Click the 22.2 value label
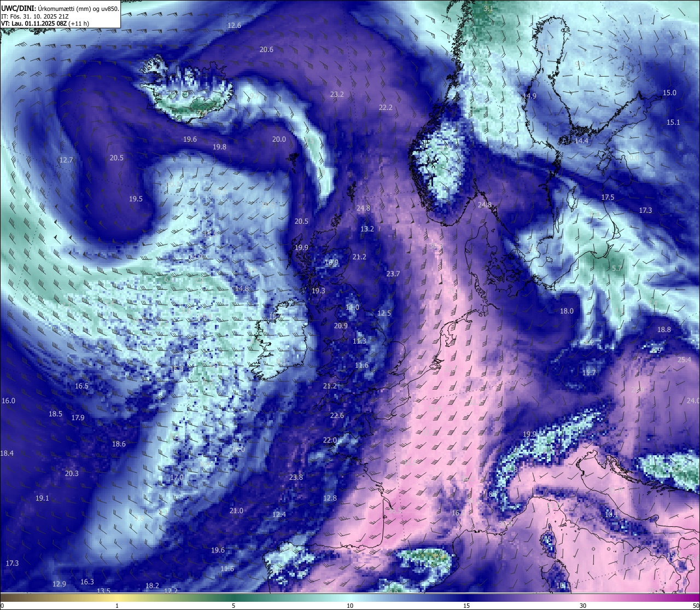700x610 pixels. [386, 108]
